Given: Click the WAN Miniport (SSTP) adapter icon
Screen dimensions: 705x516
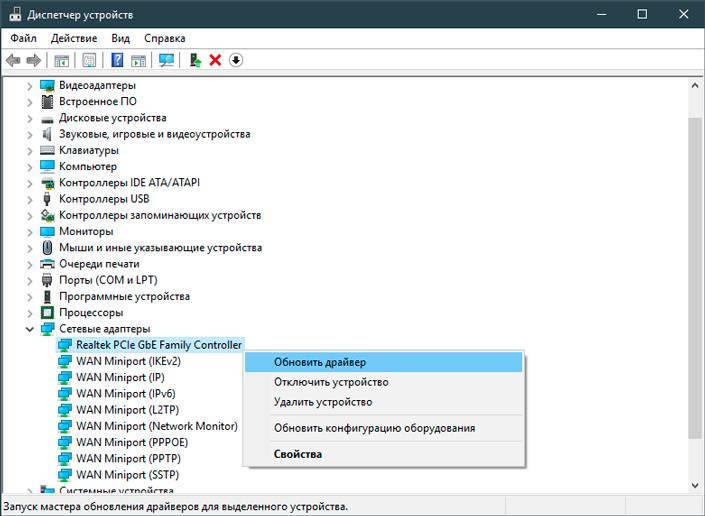Looking at the screenshot, I should (65, 475).
